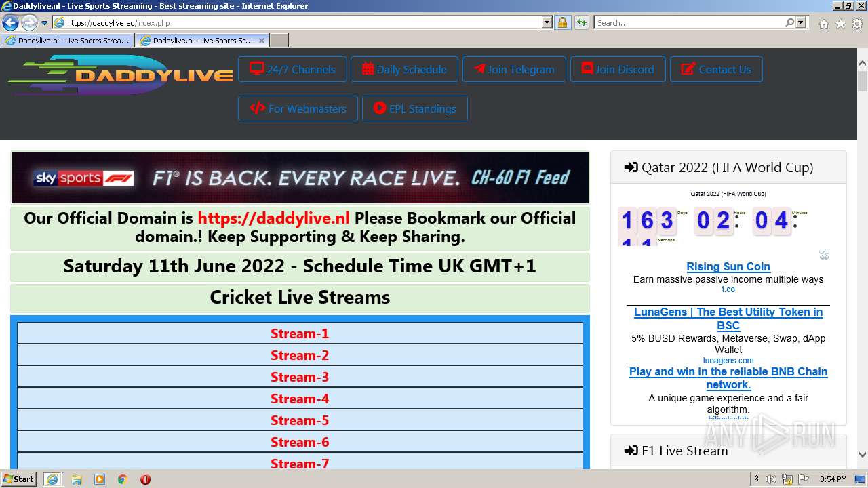Screen dimensions: 868x488
Task: Expand the address bar autocomplete dropdown
Action: tap(547, 22)
